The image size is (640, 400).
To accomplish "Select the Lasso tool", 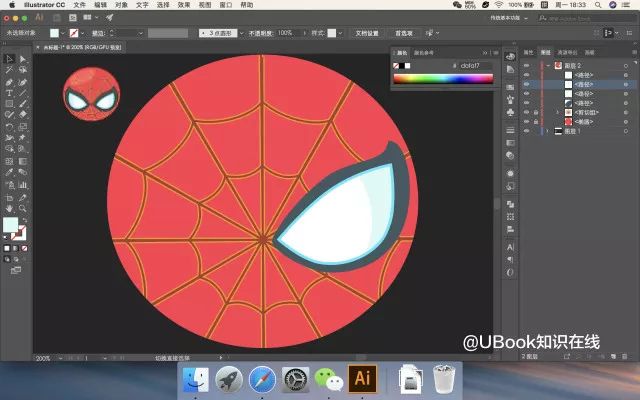I will [22, 70].
